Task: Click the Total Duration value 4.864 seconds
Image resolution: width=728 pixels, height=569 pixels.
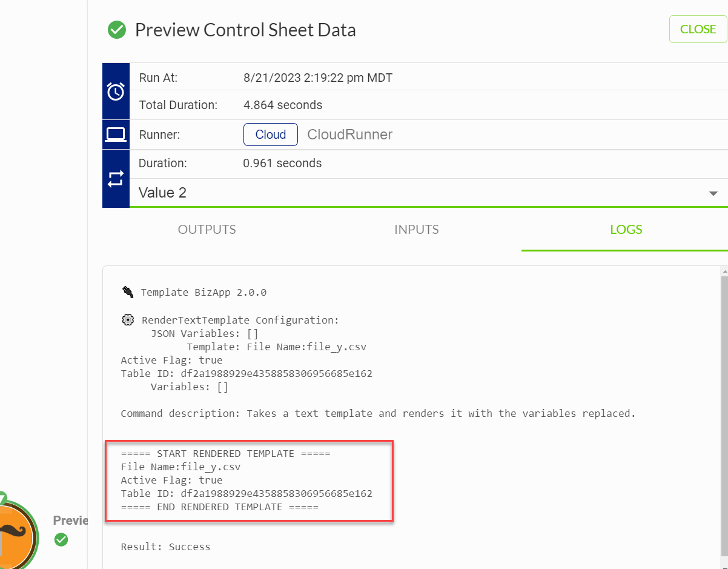Action: (283, 105)
